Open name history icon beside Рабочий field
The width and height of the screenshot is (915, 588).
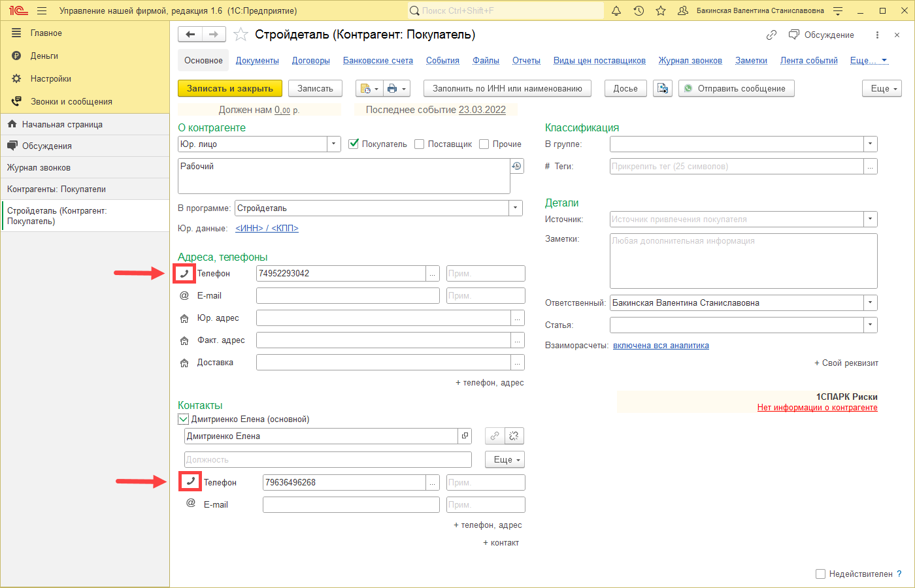[517, 167]
